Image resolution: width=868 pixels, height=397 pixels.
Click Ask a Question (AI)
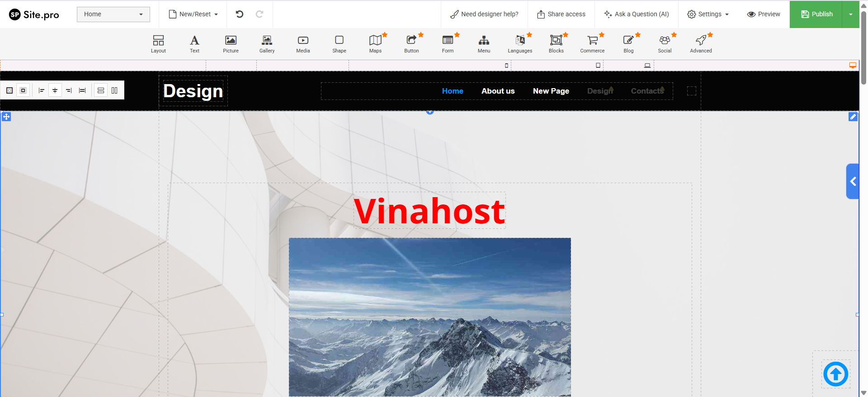point(637,14)
